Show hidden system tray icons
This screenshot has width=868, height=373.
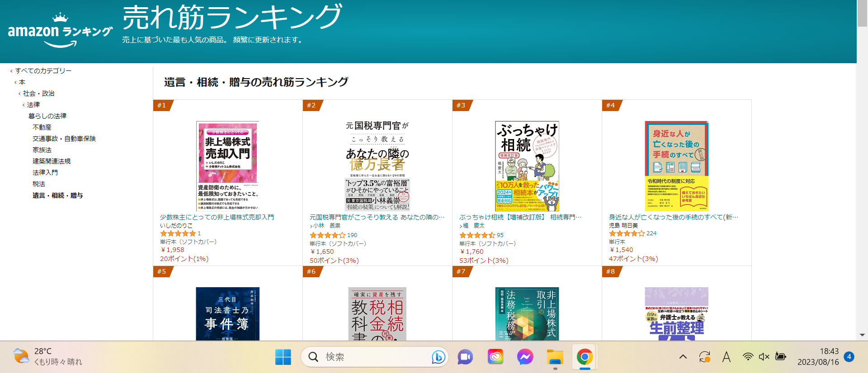pos(683,357)
